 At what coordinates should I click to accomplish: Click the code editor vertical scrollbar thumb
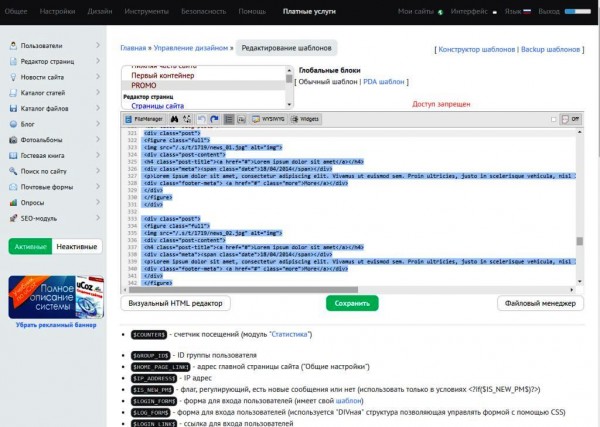580,241
